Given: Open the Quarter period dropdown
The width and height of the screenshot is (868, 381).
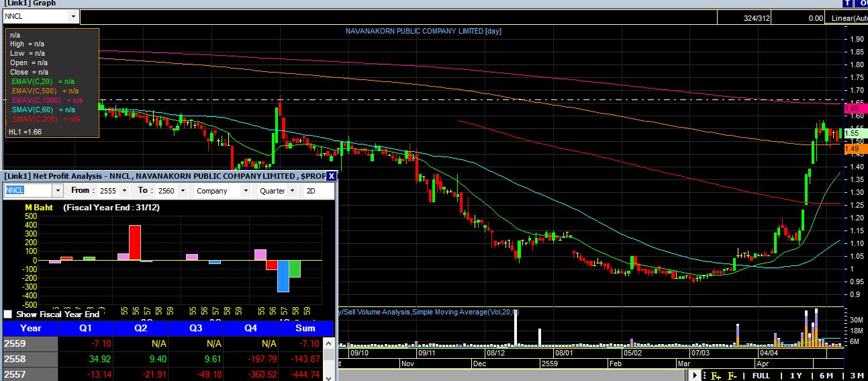Looking at the screenshot, I should pyautogui.click(x=292, y=191).
